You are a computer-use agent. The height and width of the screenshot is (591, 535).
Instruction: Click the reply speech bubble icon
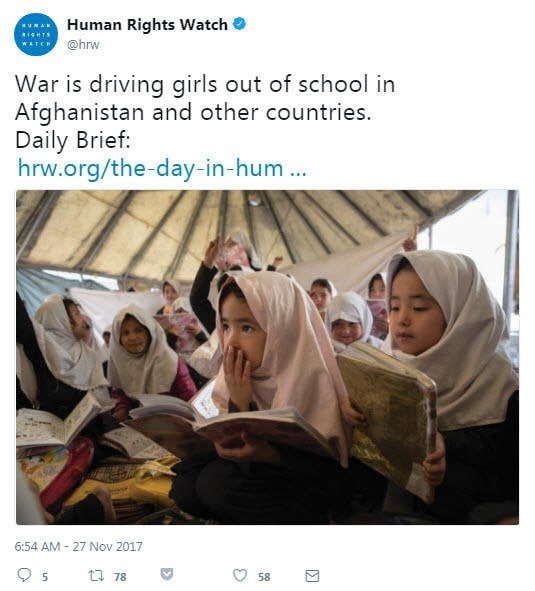point(25,575)
